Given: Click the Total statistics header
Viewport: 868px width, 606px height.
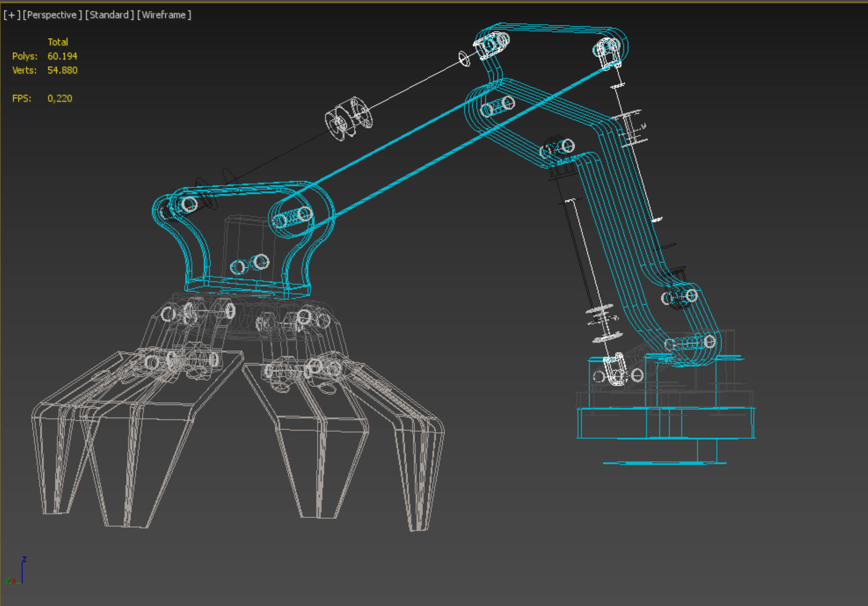Looking at the screenshot, I should 58,42.
